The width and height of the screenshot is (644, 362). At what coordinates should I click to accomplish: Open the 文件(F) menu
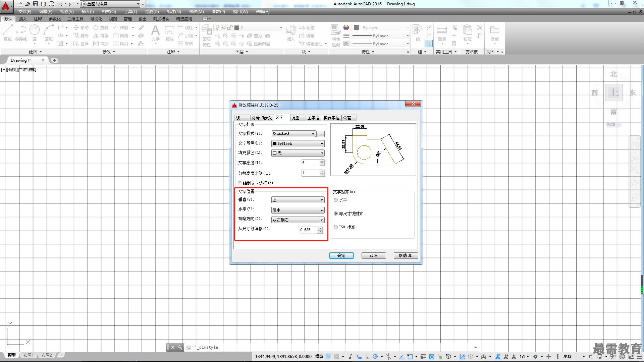[24, 11]
